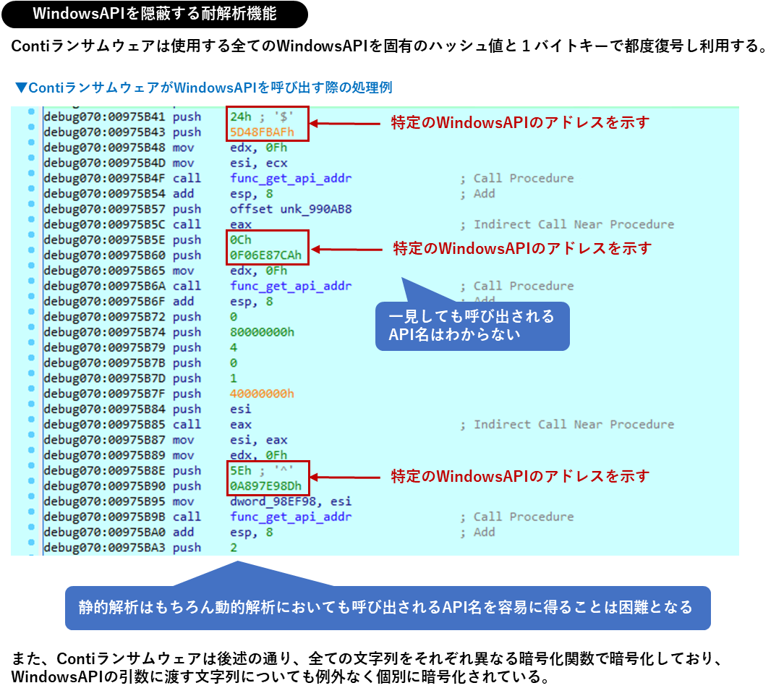Select the WindowsAPIを隠蔽する耐解析機能 title
This screenshot has width=784, height=696.
click(156, 13)
